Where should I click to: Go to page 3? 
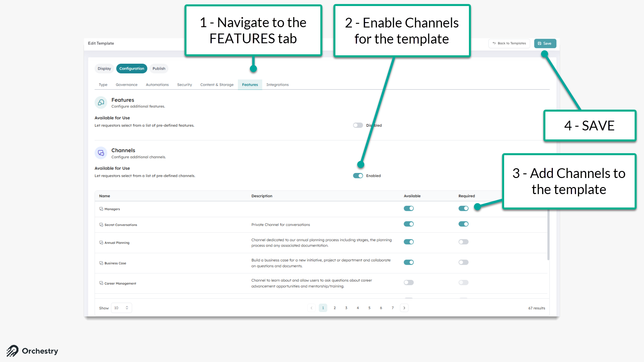tap(346, 308)
